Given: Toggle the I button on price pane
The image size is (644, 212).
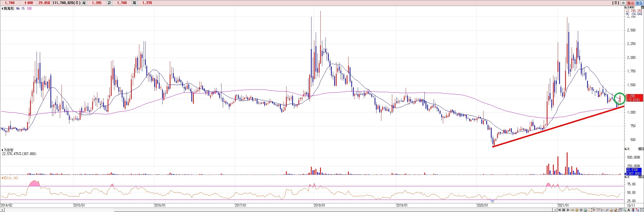Looking at the screenshot, I should click(x=628, y=7).
